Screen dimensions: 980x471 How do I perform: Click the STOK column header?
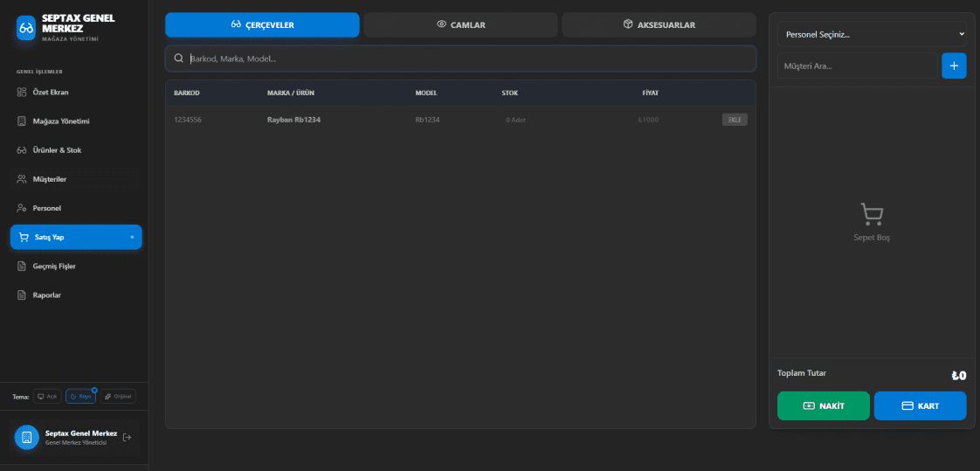click(509, 94)
